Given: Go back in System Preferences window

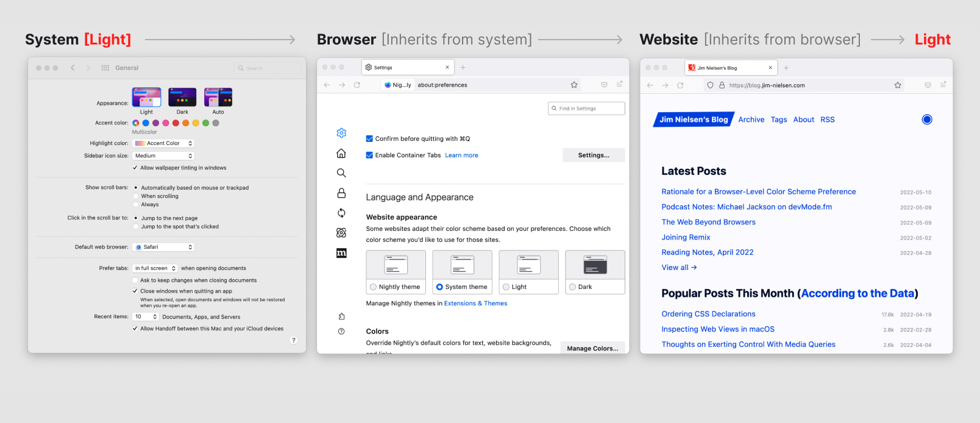Looking at the screenshot, I should tap(73, 68).
